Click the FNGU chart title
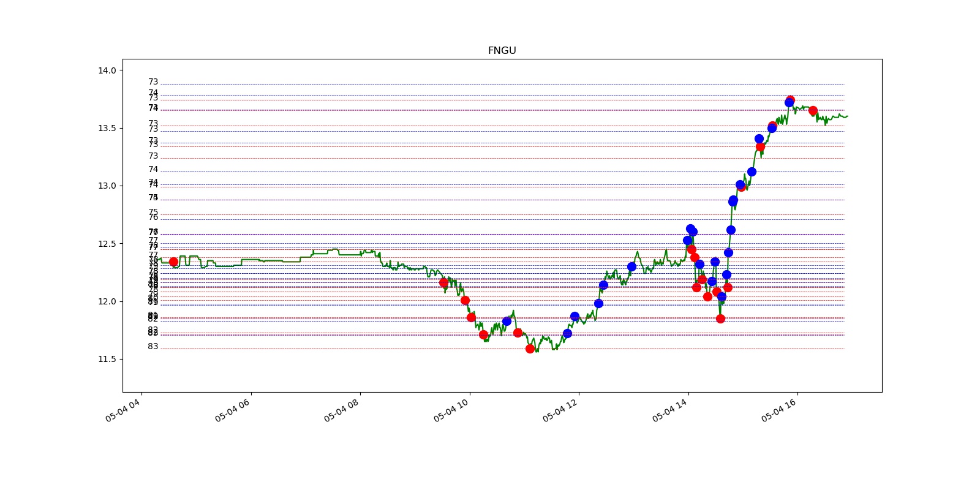This screenshot has height=490, width=980. 502,51
